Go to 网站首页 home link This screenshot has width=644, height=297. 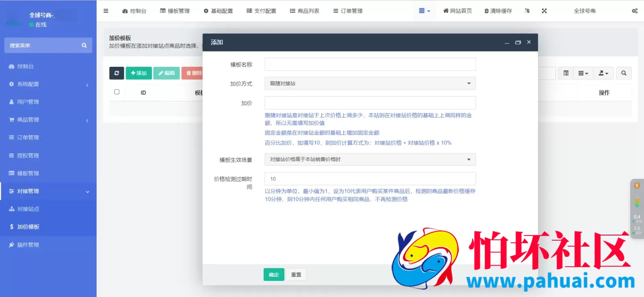coord(457,11)
